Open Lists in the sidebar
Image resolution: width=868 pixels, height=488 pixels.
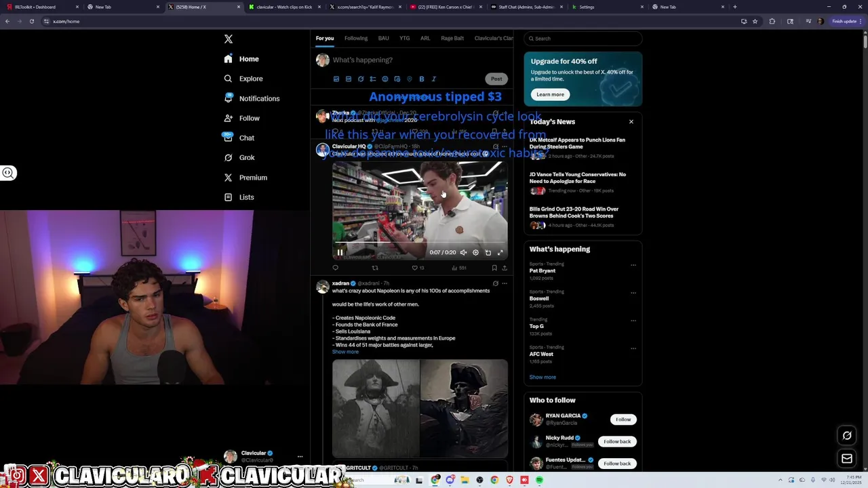coord(239,197)
